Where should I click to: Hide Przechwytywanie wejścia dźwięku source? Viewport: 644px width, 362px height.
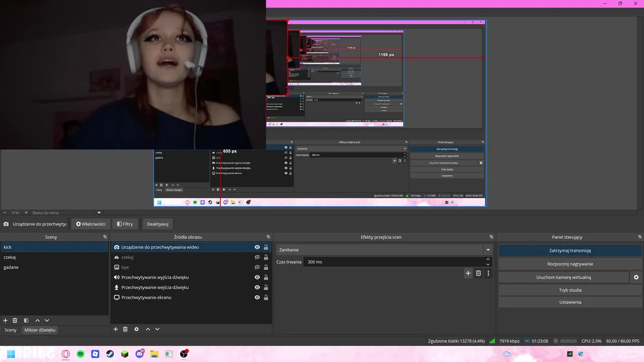pyautogui.click(x=257, y=288)
